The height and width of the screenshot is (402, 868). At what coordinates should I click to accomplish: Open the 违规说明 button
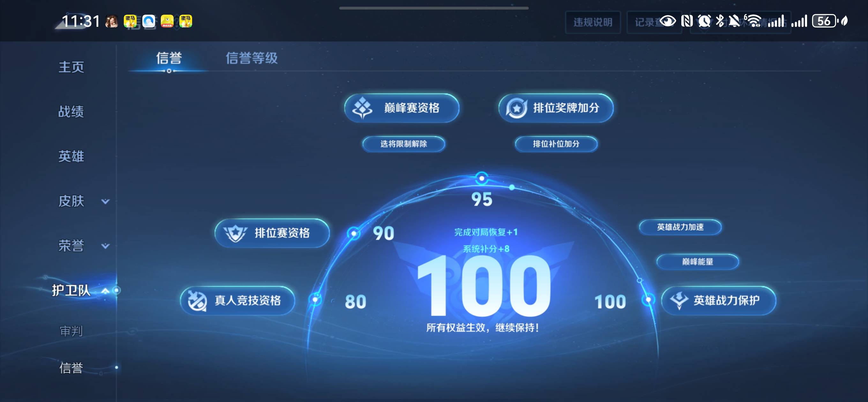(x=593, y=22)
